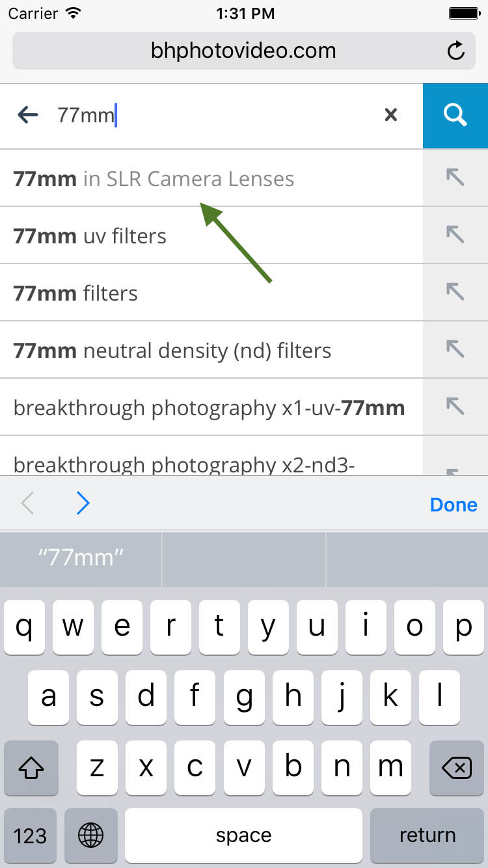Fill arrow for "in SLR Camera Lenses"
The width and height of the screenshot is (488, 868).
(455, 178)
